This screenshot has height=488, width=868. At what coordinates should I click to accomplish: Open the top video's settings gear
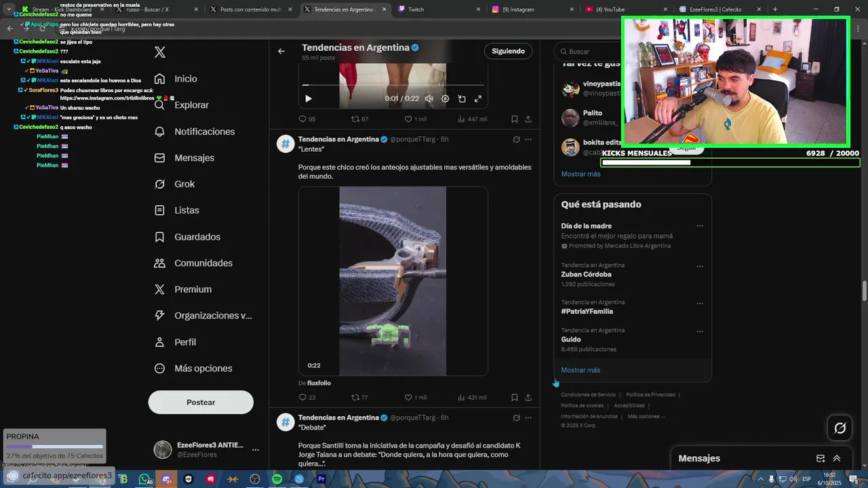pos(446,99)
